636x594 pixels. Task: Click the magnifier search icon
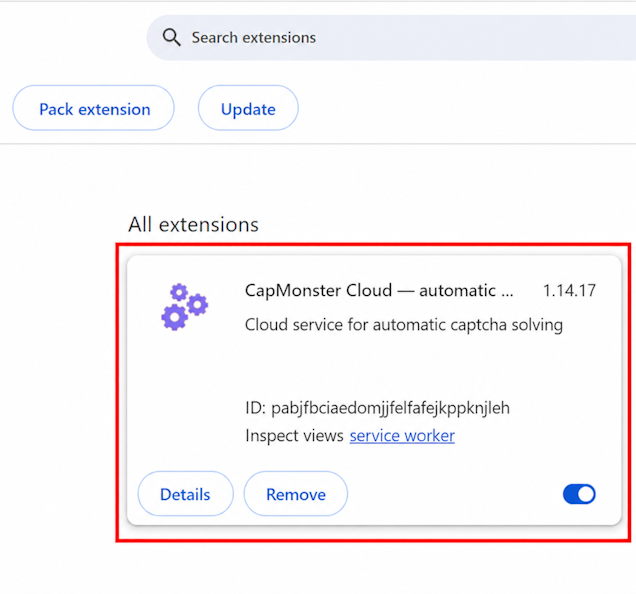[x=172, y=38]
